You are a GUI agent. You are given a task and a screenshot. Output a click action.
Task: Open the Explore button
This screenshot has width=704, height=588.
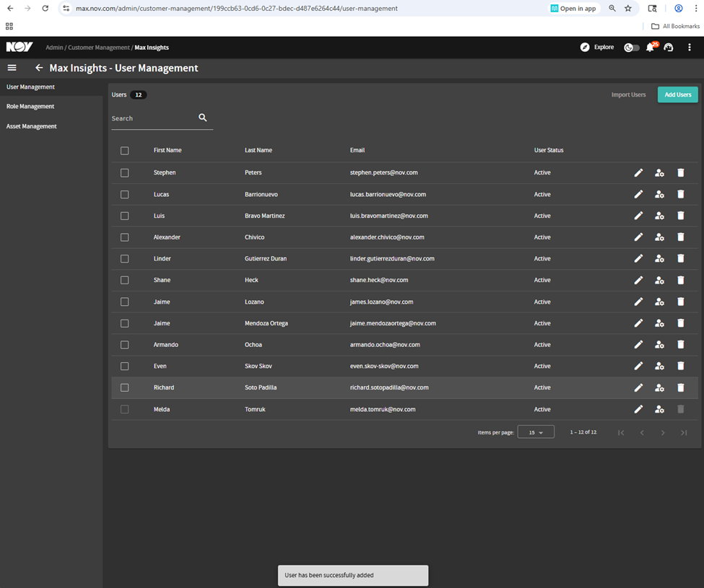pyautogui.click(x=597, y=47)
